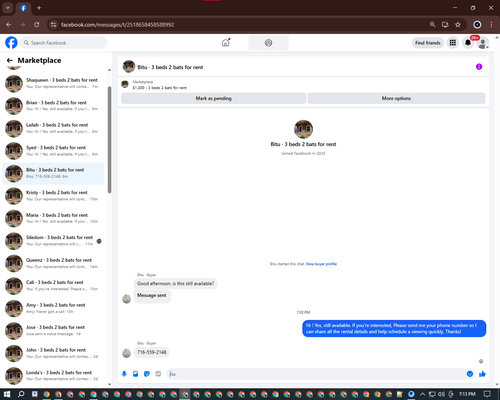This screenshot has height=400, width=500.
Task: Click the phone number message 716-559-2148
Action: (x=152, y=352)
